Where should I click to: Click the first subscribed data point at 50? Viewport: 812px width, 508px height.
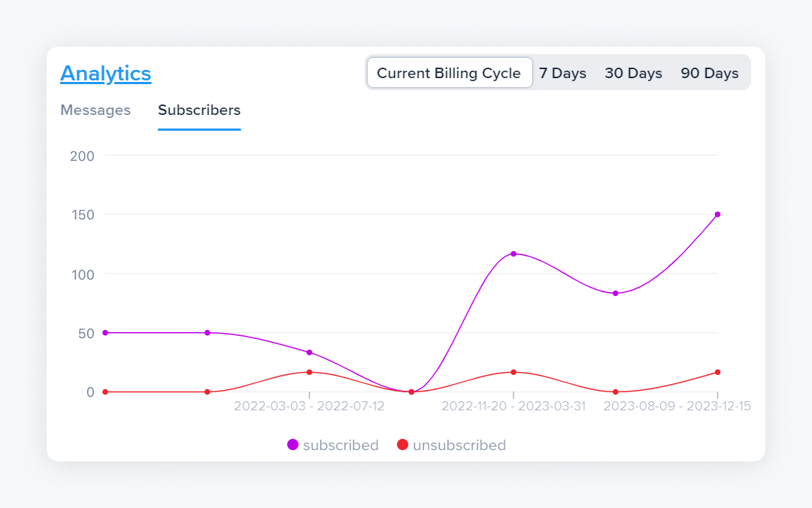pyautogui.click(x=104, y=331)
